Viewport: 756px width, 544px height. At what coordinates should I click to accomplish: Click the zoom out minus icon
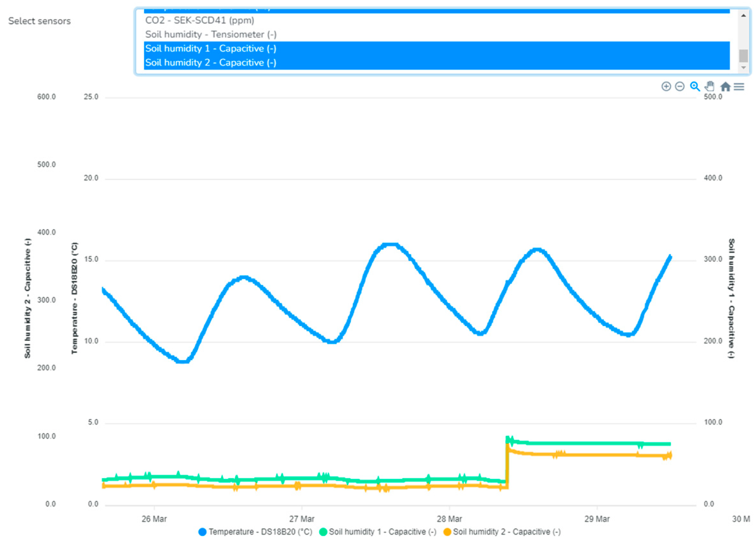(679, 87)
